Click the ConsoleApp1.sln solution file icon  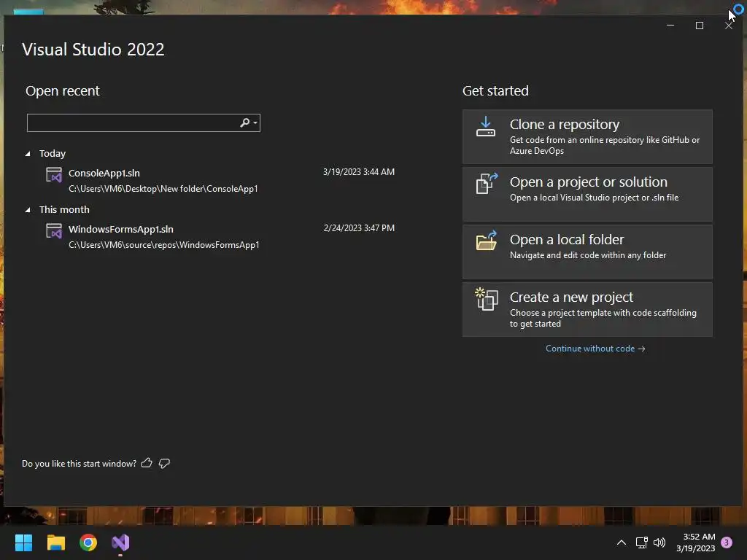(x=53, y=175)
